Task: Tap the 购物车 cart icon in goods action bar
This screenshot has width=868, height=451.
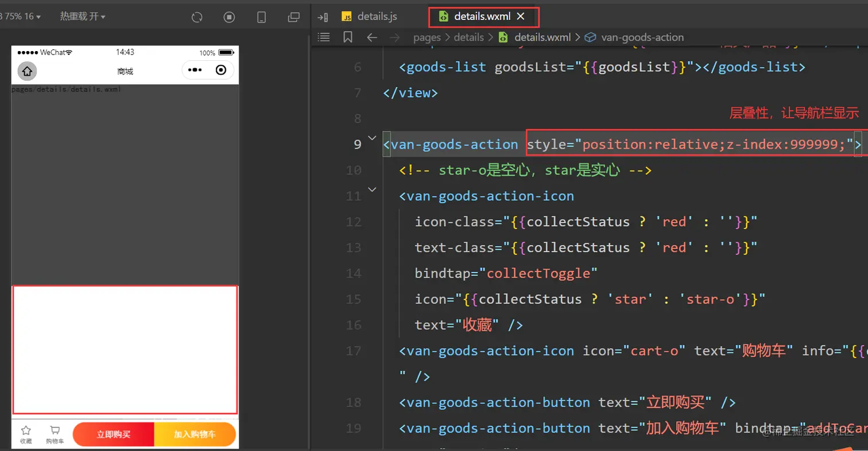Action: (x=55, y=434)
